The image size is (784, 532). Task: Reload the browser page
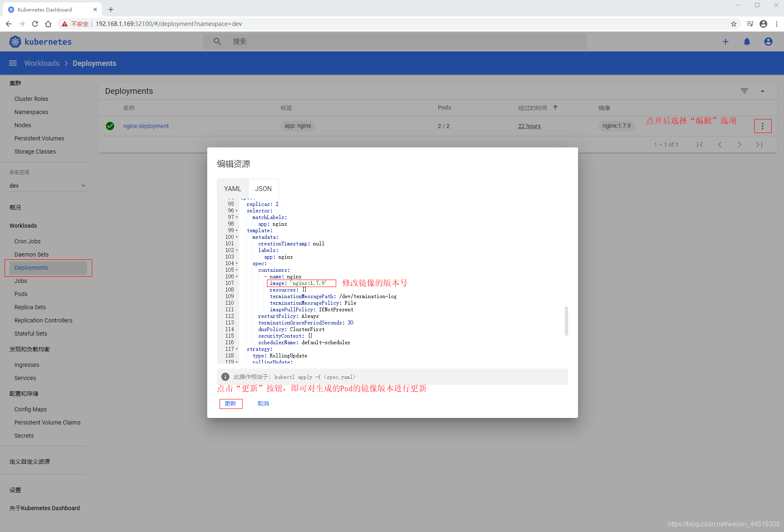[35, 24]
